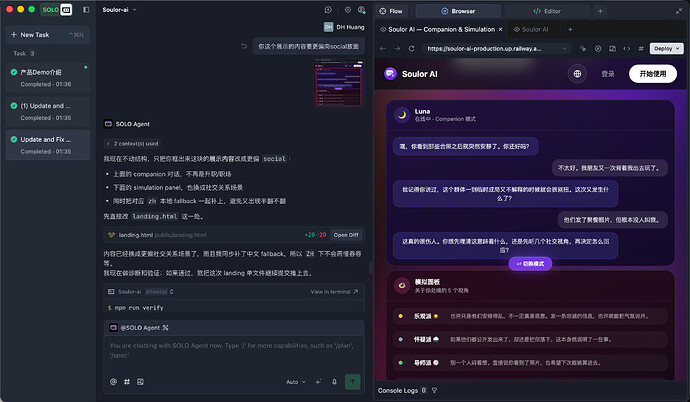Click the microphone voice input icon
This screenshot has height=402, width=690.
[x=334, y=382]
